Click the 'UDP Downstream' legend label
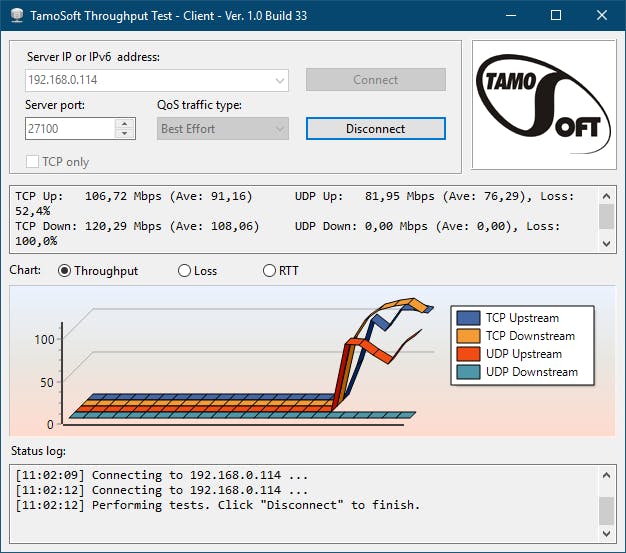This screenshot has width=626, height=553. click(531, 372)
